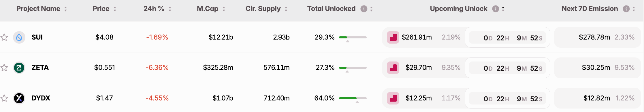Click the SUI droplet logo icon
The height and width of the screenshot is (112, 644).
19,37
